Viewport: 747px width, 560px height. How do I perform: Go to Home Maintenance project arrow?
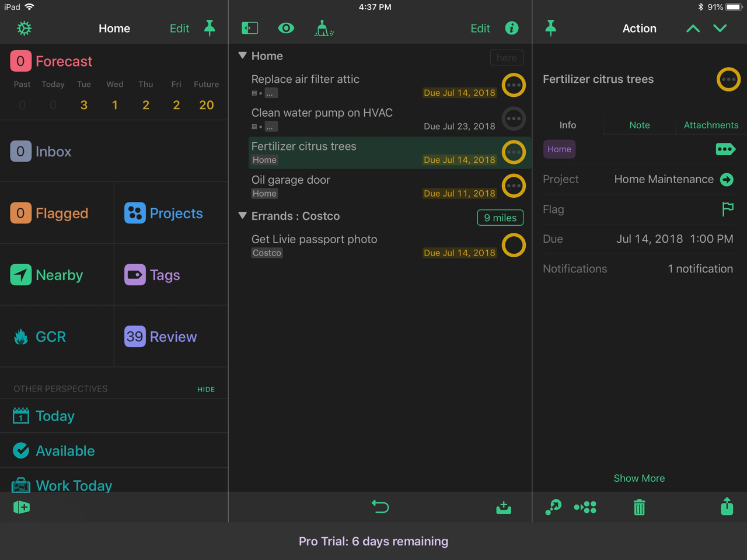coord(727,180)
